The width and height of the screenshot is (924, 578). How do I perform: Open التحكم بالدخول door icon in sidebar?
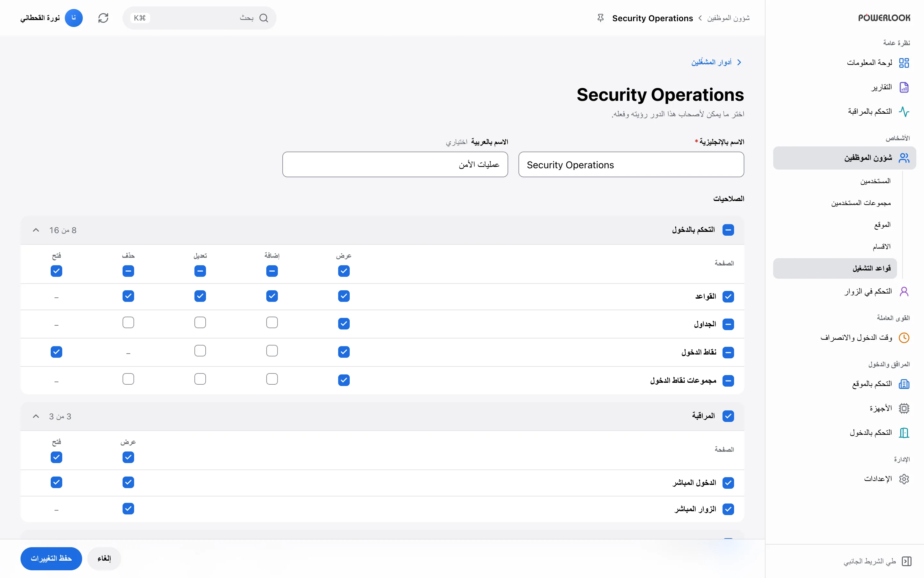pos(904,433)
